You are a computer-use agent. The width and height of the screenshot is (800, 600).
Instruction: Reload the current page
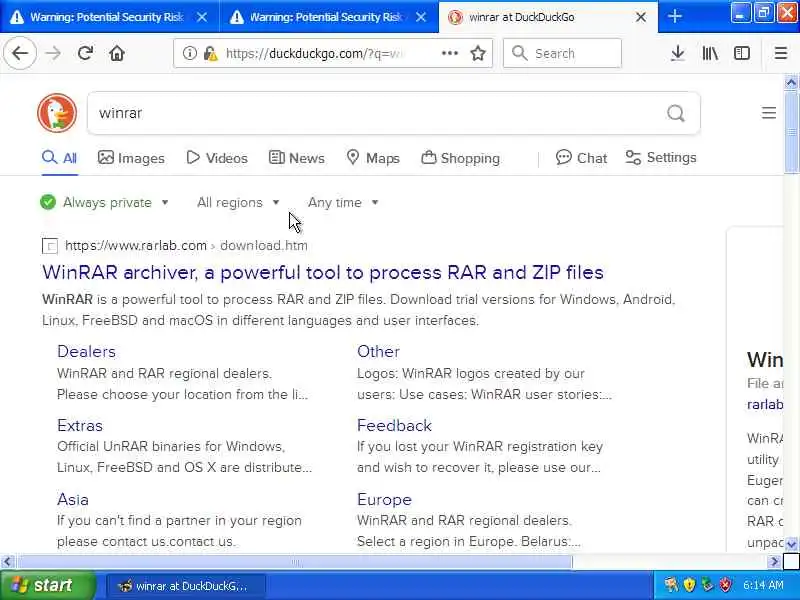[85, 53]
